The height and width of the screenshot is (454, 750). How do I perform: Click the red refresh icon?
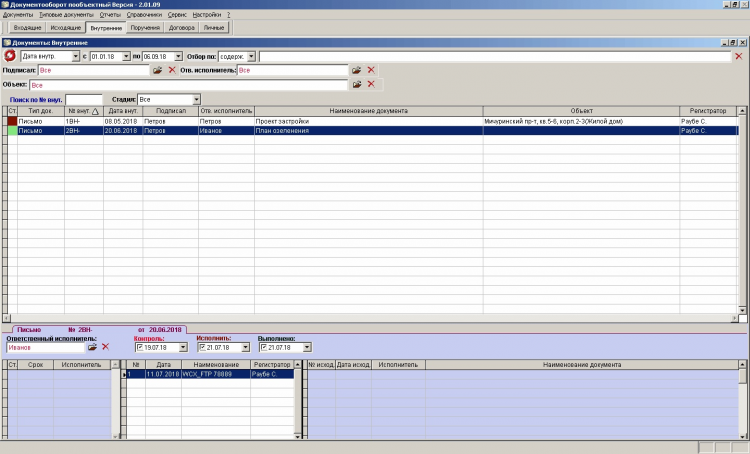10,55
